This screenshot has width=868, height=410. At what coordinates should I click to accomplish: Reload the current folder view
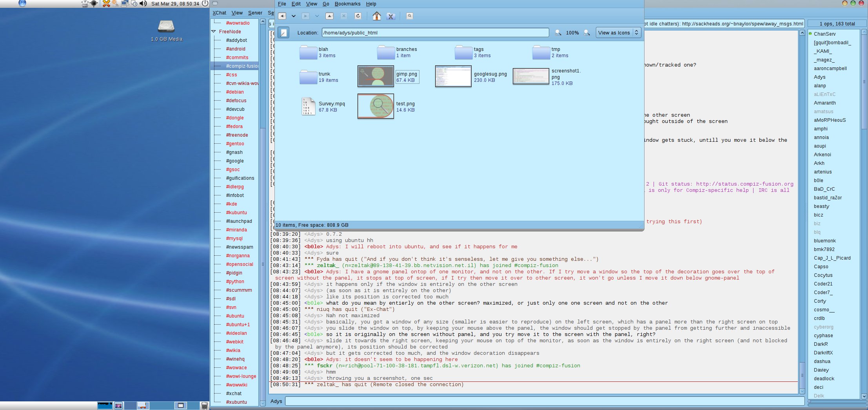click(358, 16)
